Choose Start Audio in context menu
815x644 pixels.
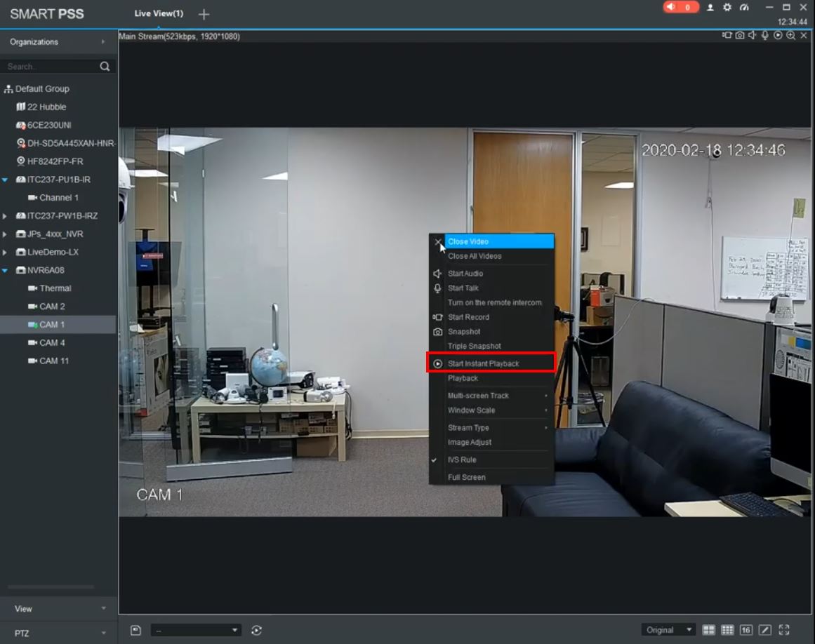coord(491,273)
